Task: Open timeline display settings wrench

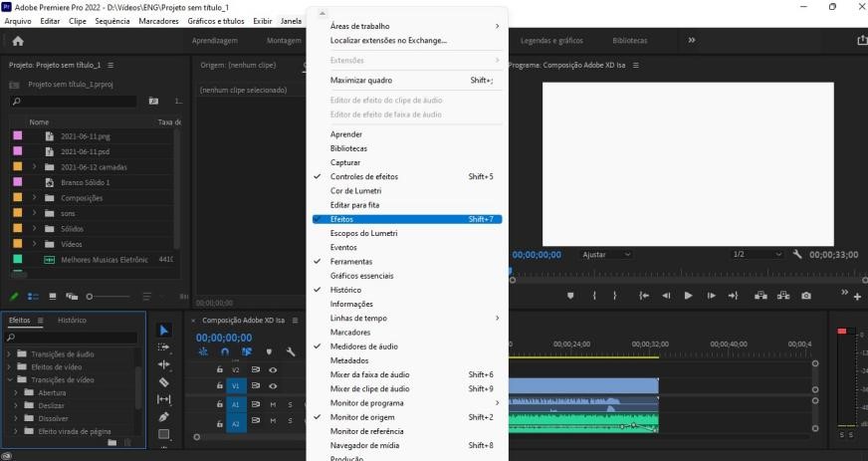Action: [291, 352]
